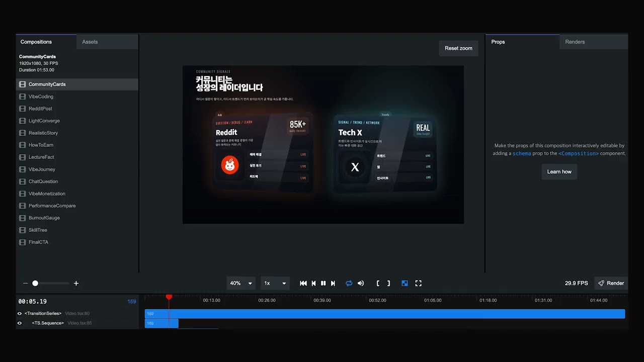
Task: Click the film icon beside ChatQuestion
Action: [23, 182]
